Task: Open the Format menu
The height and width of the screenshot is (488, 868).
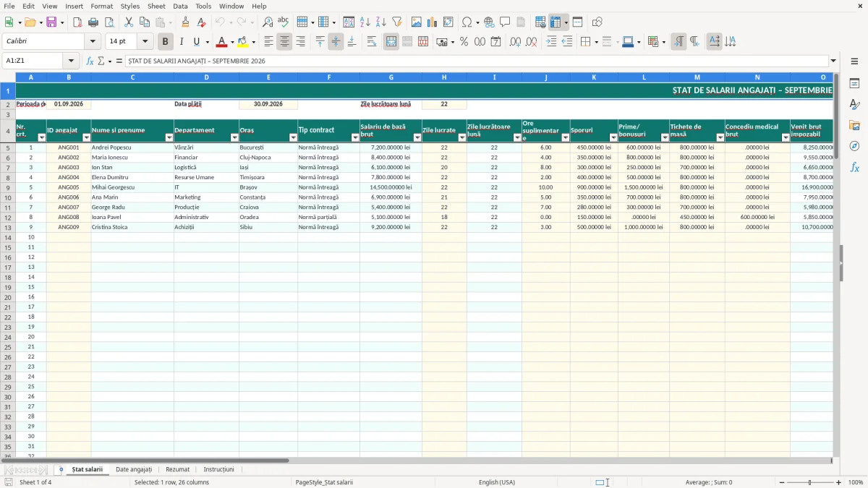Action: pyautogui.click(x=101, y=6)
